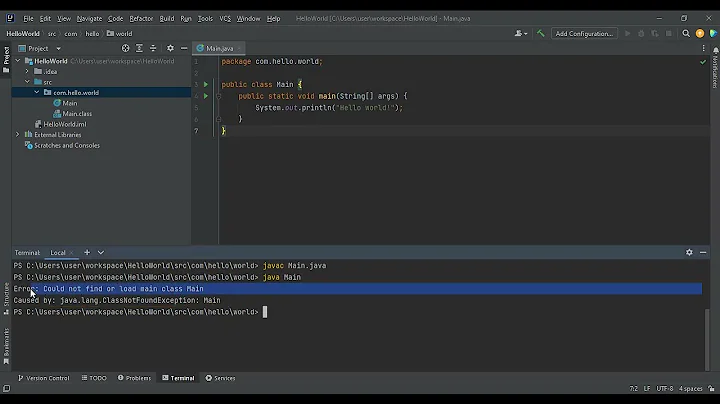Click the green inspection checkmark
Screen dimensions: 720x404
[x=703, y=62]
